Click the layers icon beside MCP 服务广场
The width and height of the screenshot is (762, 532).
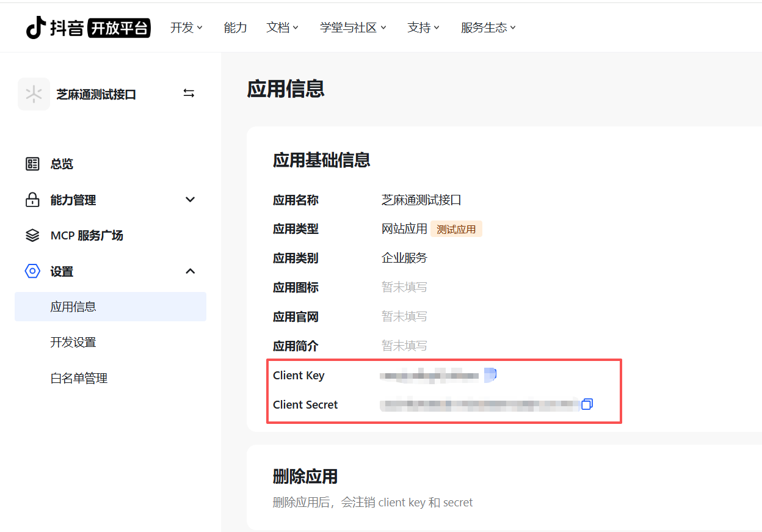click(x=32, y=236)
